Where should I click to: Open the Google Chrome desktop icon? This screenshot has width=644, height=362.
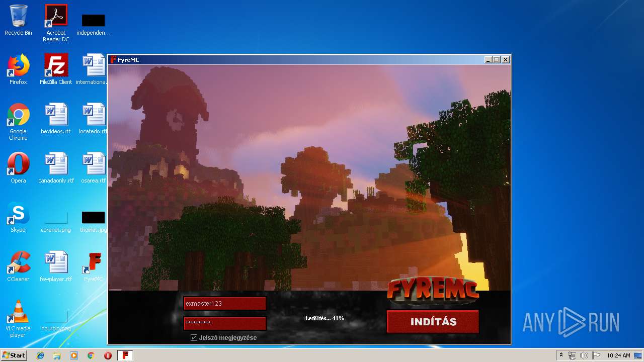coord(18,122)
